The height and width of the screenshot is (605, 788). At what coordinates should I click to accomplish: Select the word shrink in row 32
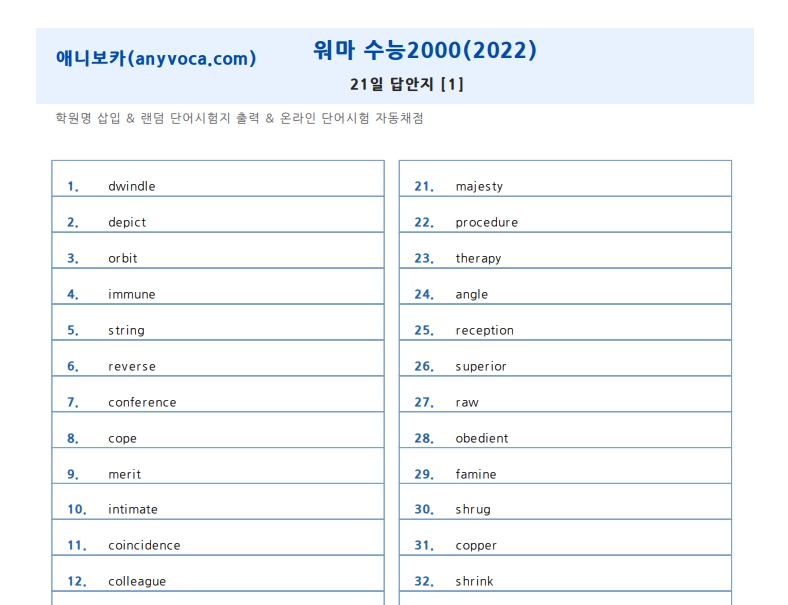coord(474,581)
